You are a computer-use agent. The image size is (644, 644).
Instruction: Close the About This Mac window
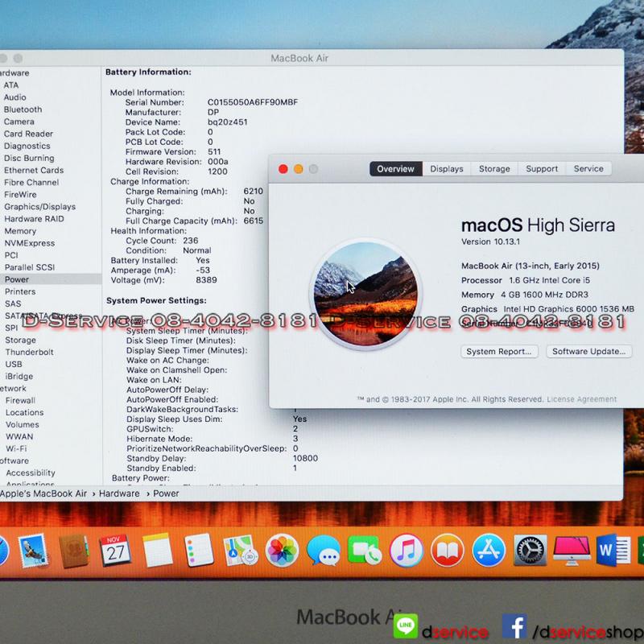283,169
